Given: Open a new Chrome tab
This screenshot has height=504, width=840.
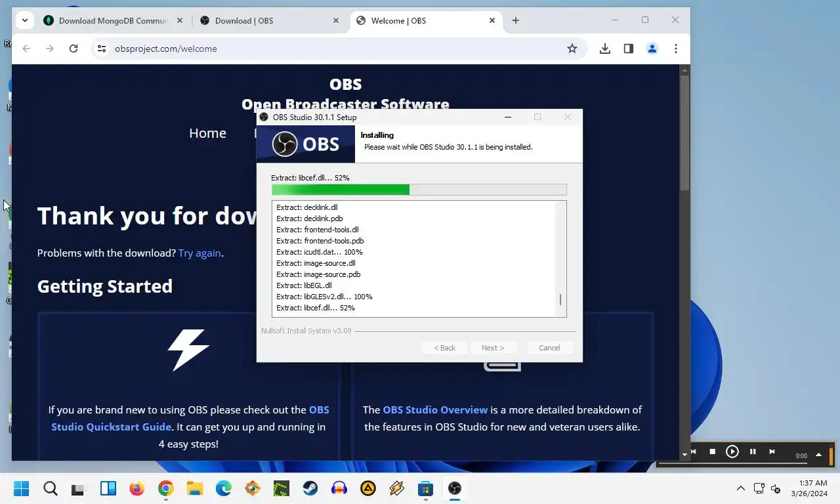Looking at the screenshot, I should [516, 20].
